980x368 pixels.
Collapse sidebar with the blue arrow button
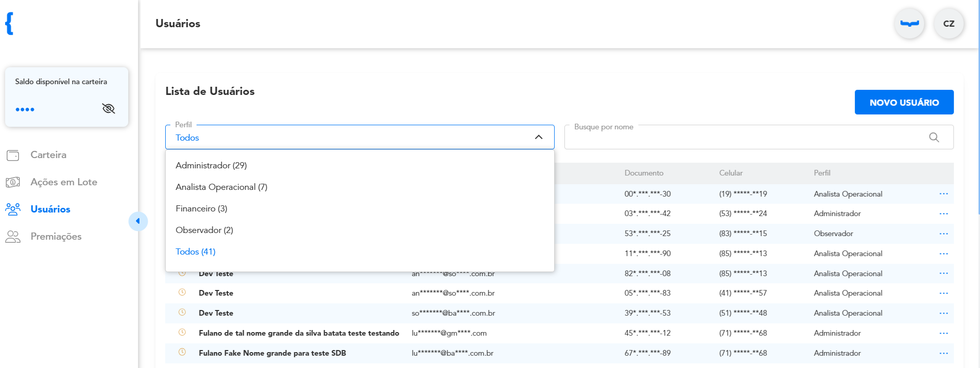point(138,221)
